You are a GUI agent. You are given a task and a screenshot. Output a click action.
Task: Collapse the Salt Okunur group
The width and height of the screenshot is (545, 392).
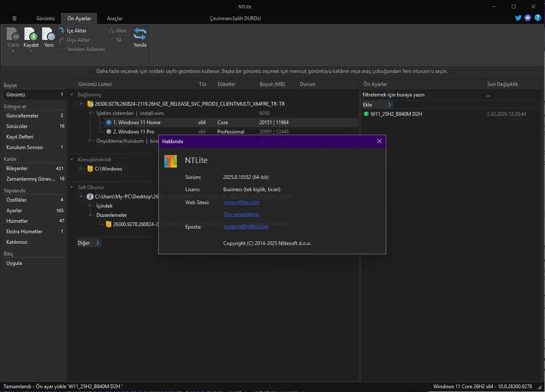pos(72,187)
